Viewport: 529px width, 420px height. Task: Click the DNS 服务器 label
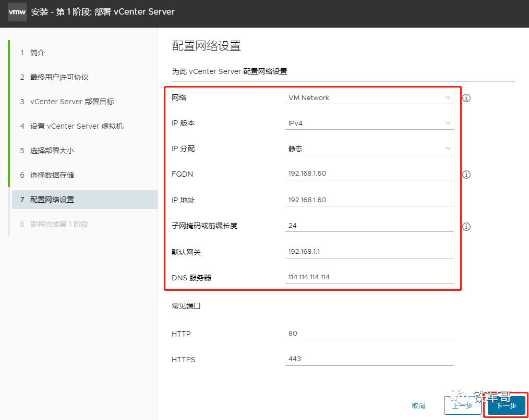coord(191,278)
